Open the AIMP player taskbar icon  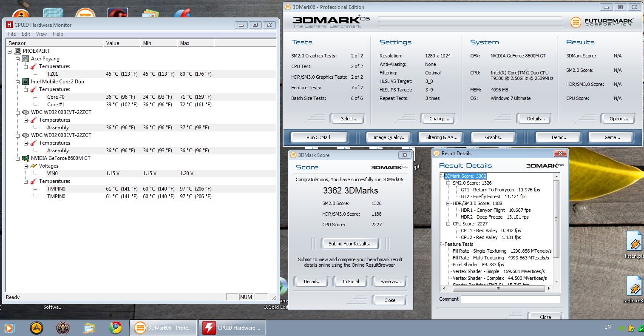tap(37, 328)
